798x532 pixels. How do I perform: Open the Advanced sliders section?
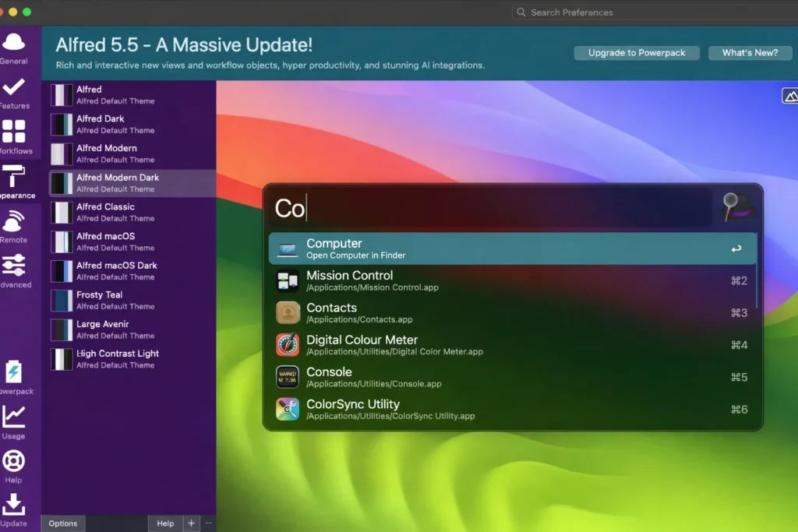pos(14,270)
